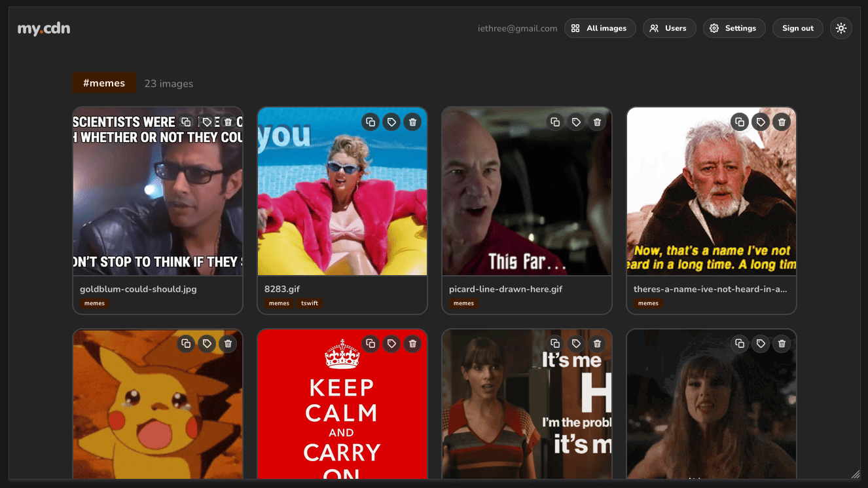This screenshot has width=868, height=488.
Task: Delete the Keep Calm image
Action: tap(412, 343)
